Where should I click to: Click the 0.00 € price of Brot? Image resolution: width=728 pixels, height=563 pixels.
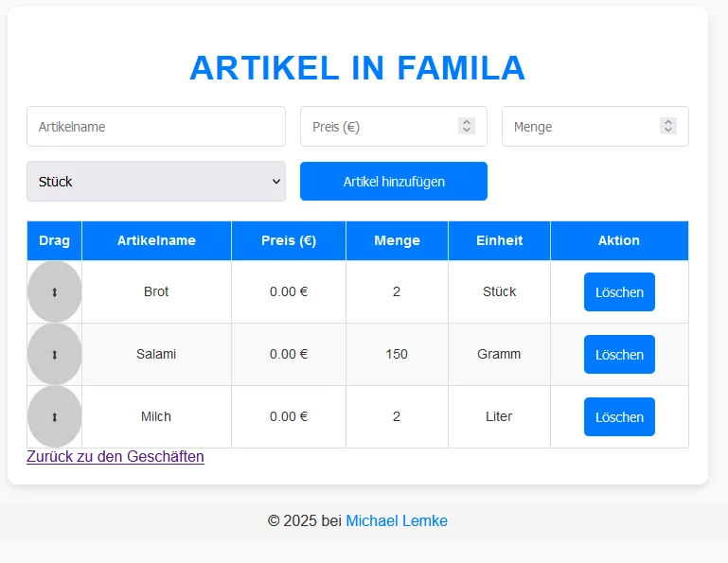(289, 292)
